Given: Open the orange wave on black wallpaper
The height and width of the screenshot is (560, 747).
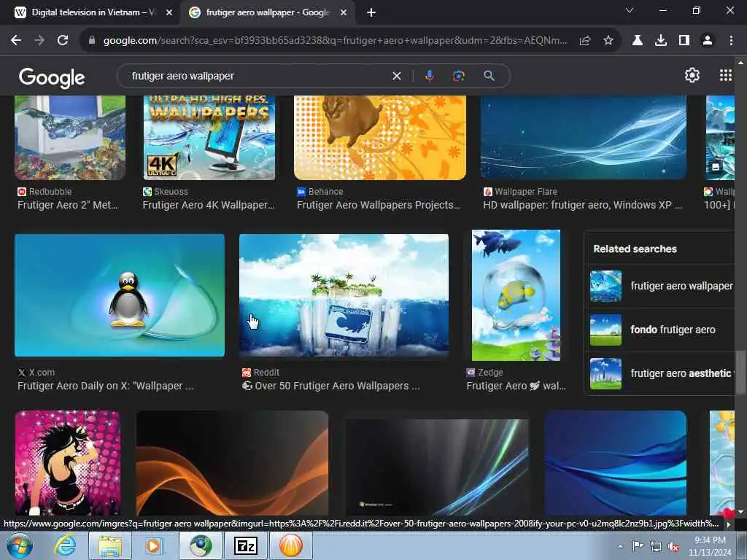Looking at the screenshot, I should 232,463.
